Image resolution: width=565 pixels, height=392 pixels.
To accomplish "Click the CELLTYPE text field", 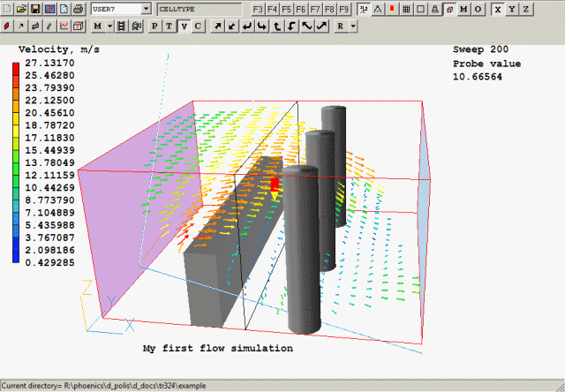I will (x=199, y=9).
